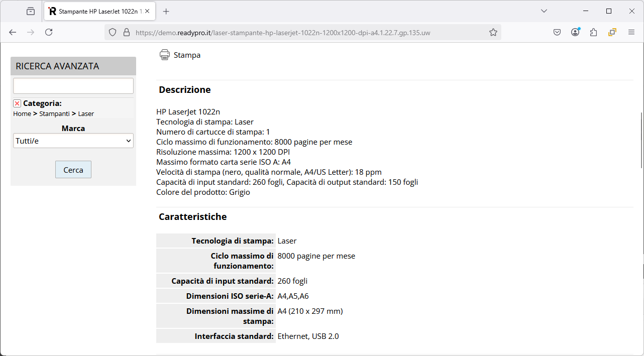The width and height of the screenshot is (644, 356).
Task: Open the Extensions puzzle icon
Action: (x=594, y=32)
